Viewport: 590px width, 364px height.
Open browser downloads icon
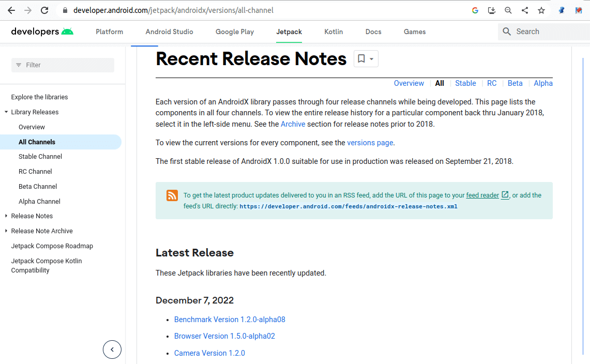coord(491,10)
